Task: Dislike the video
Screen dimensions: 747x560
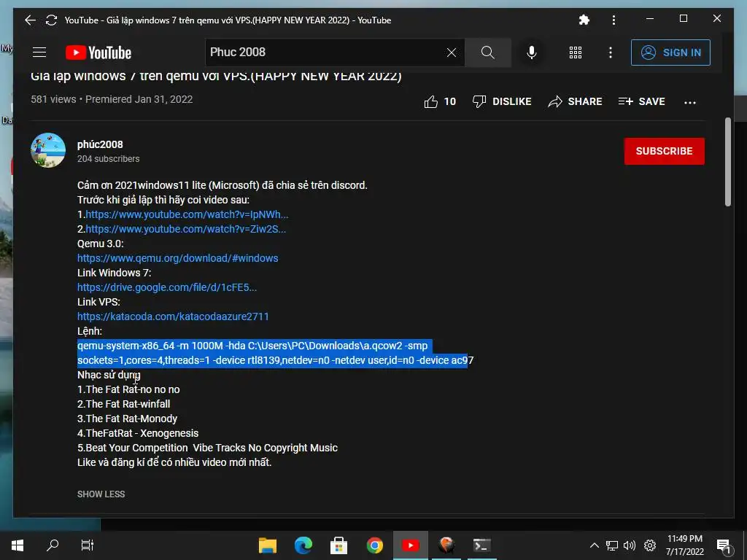Action: pos(502,101)
